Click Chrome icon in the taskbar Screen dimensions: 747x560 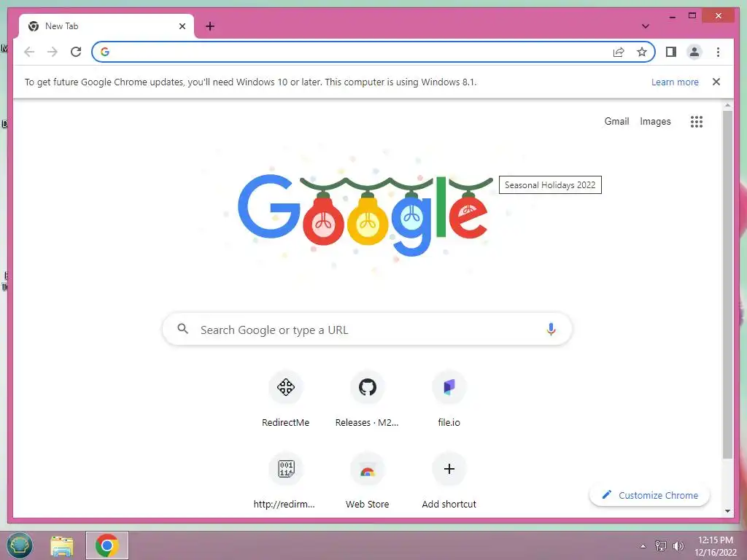tap(107, 545)
